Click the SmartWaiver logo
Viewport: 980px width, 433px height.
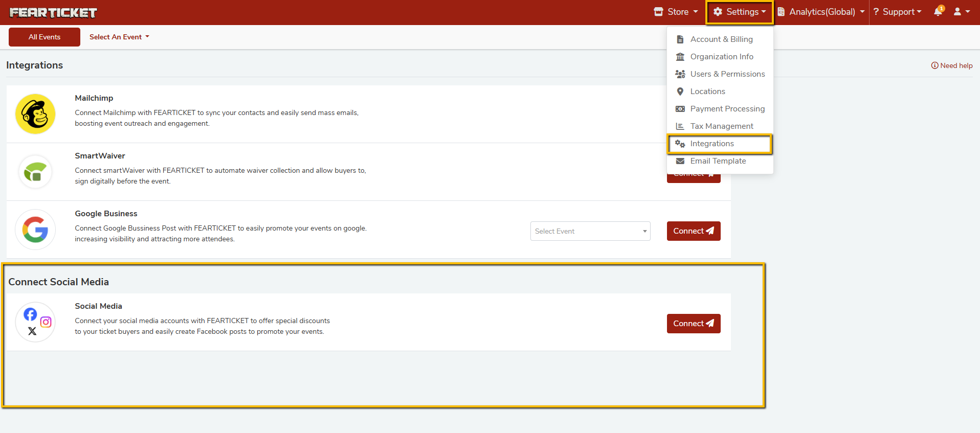(x=35, y=172)
